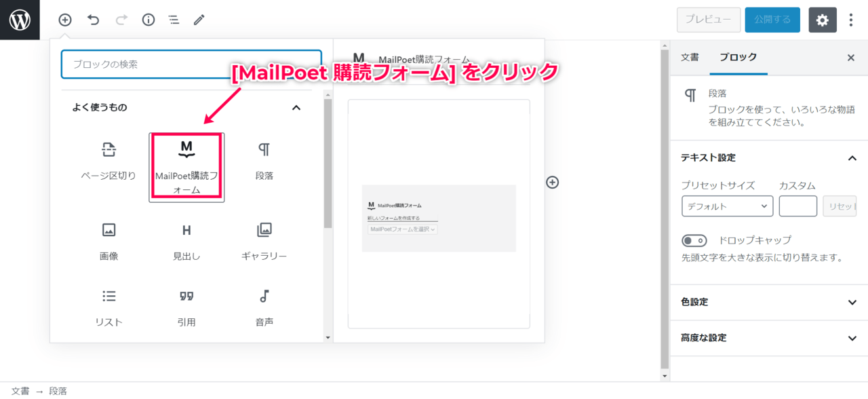Switch to the ブロック tab
This screenshot has width=868, height=399.
coord(738,58)
